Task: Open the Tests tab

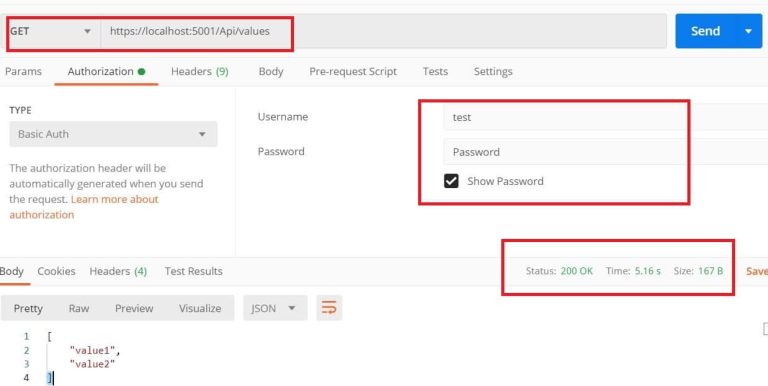Action: coord(435,72)
